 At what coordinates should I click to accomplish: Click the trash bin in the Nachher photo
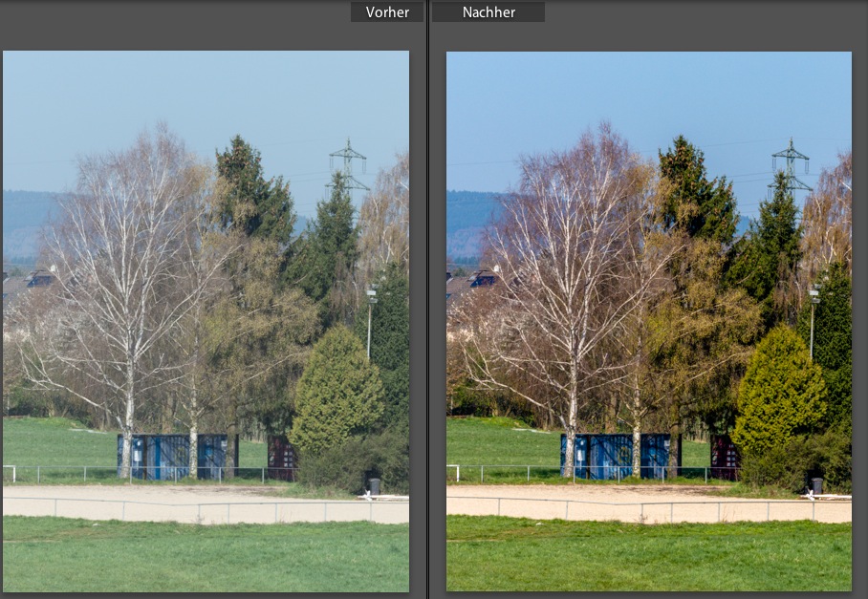coord(817,486)
